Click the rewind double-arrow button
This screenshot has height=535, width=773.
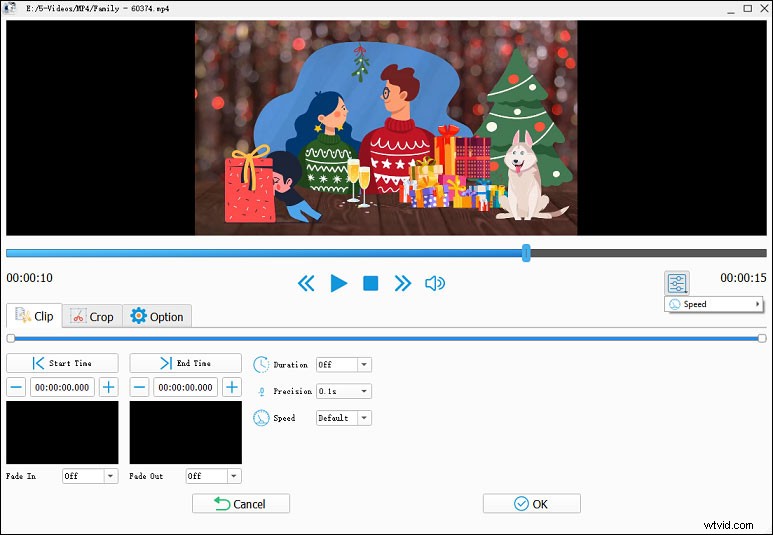point(306,284)
